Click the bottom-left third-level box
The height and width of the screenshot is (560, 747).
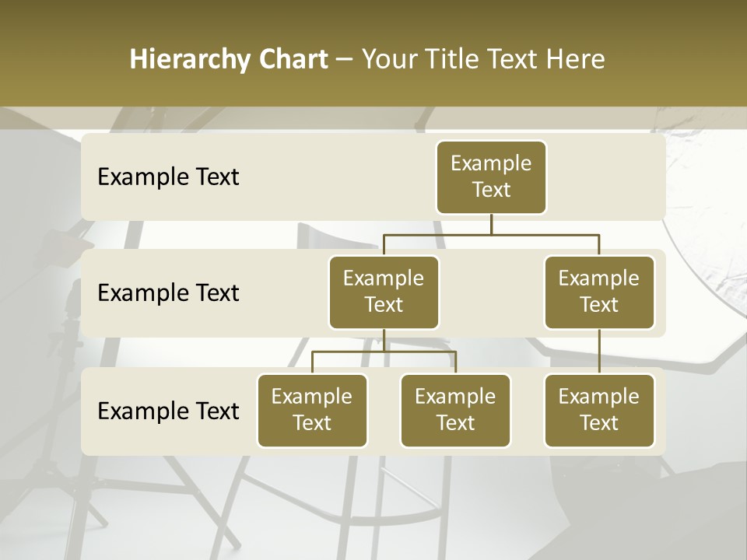coord(312,411)
